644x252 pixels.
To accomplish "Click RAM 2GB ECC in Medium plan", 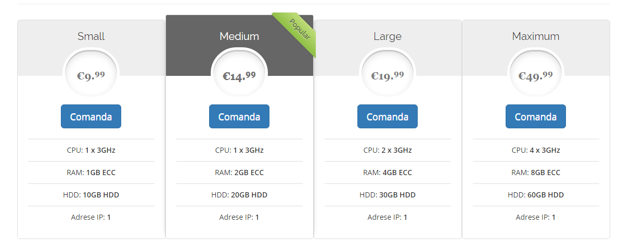I will coord(239,173).
